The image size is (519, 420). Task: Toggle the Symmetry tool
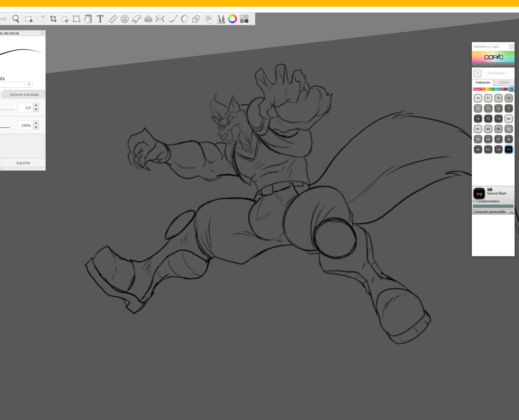click(x=160, y=19)
